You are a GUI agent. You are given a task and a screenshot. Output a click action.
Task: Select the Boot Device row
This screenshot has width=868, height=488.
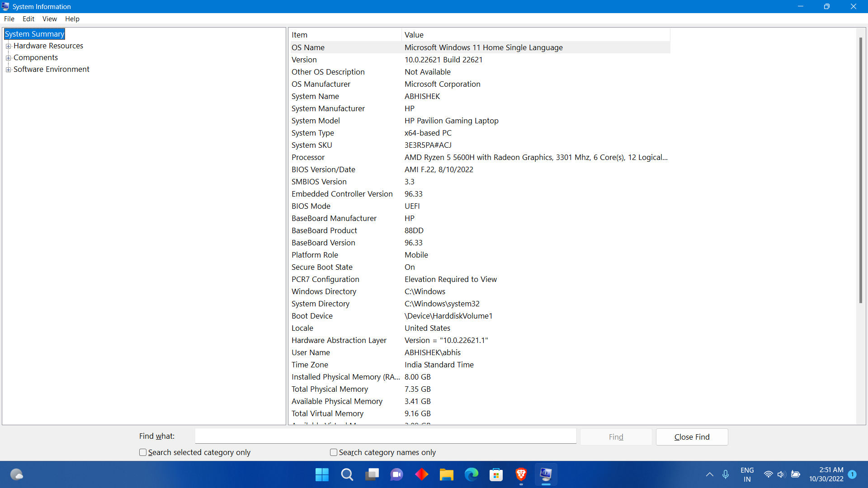tap(480, 316)
